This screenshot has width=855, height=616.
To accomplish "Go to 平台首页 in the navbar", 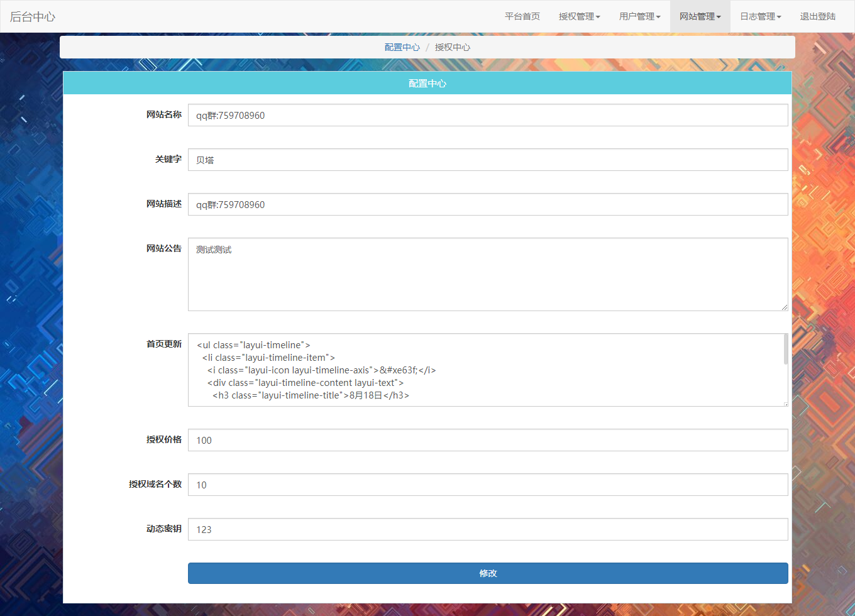I will click(522, 16).
